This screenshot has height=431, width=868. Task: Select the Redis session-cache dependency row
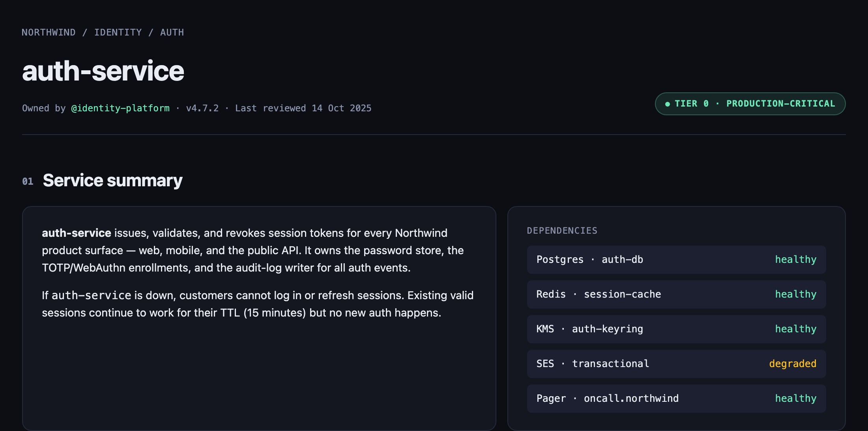[676, 294]
